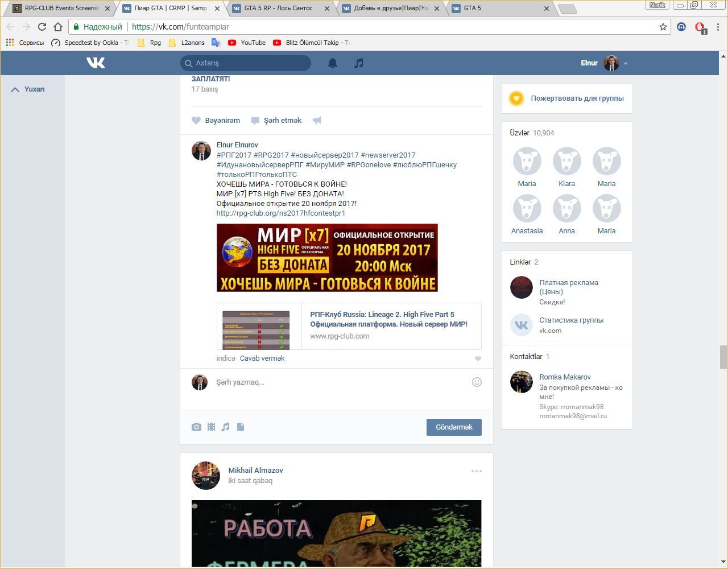Open Chrome's three-dot menu
Viewport: 728px width, 569px height.
(718, 27)
